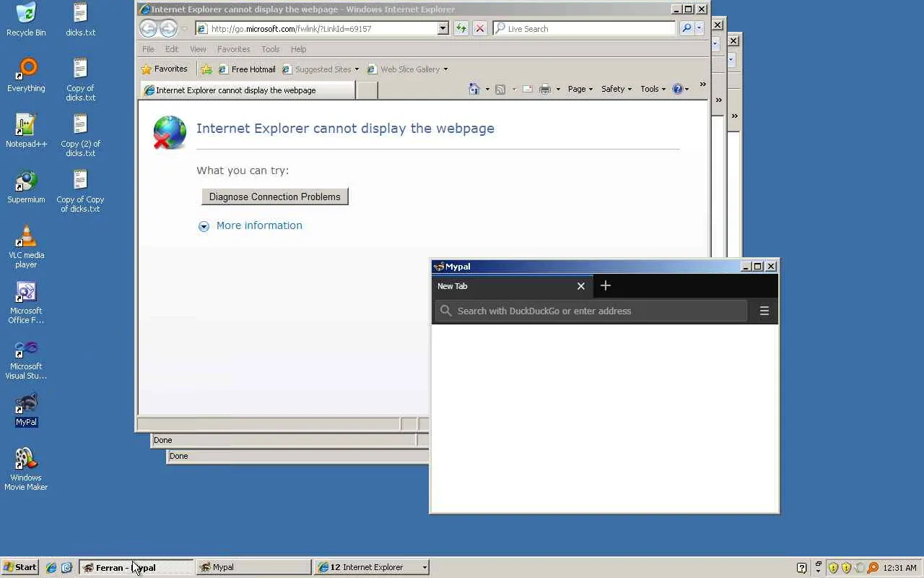Show more command bar buttons via the chevron
The width and height of the screenshot is (924, 578).
(702, 85)
